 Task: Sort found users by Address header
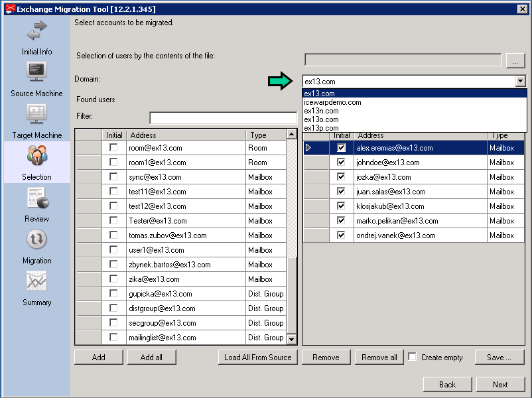(x=186, y=135)
